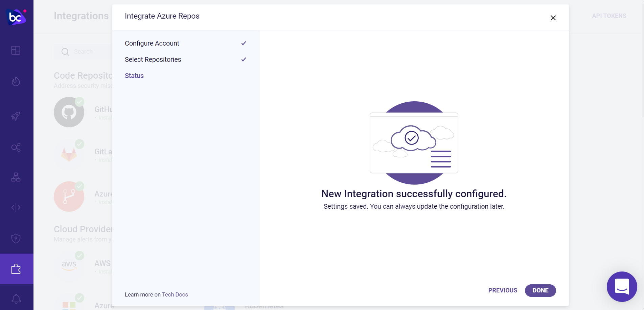Open the flame incidents icon in sidebar
Viewport: 644px width, 310px height.
[x=16, y=81]
